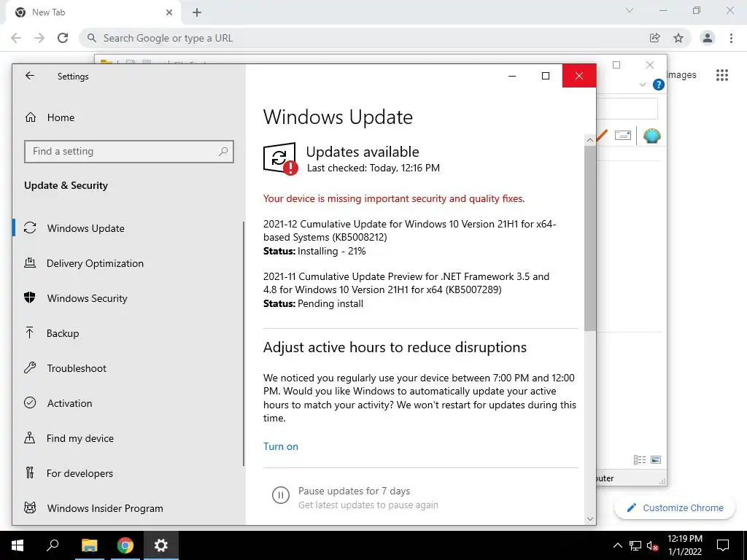Open Chrome profile avatar menu
The width and height of the screenshot is (747, 560).
pos(708,38)
